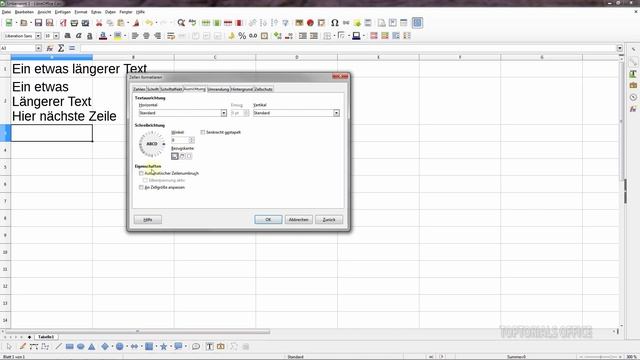
Task: Enable Senkrecht gestapelt checkbox
Action: (203, 132)
